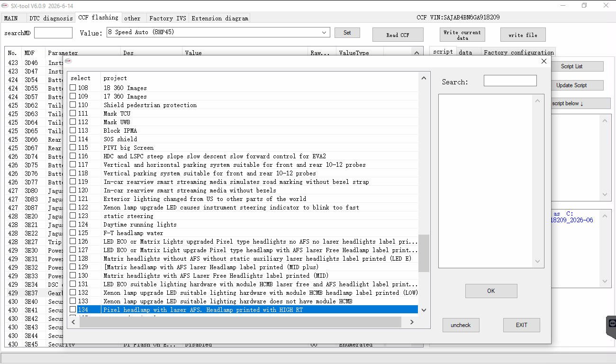Check box 113 Block IPMA

click(x=73, y=130)
